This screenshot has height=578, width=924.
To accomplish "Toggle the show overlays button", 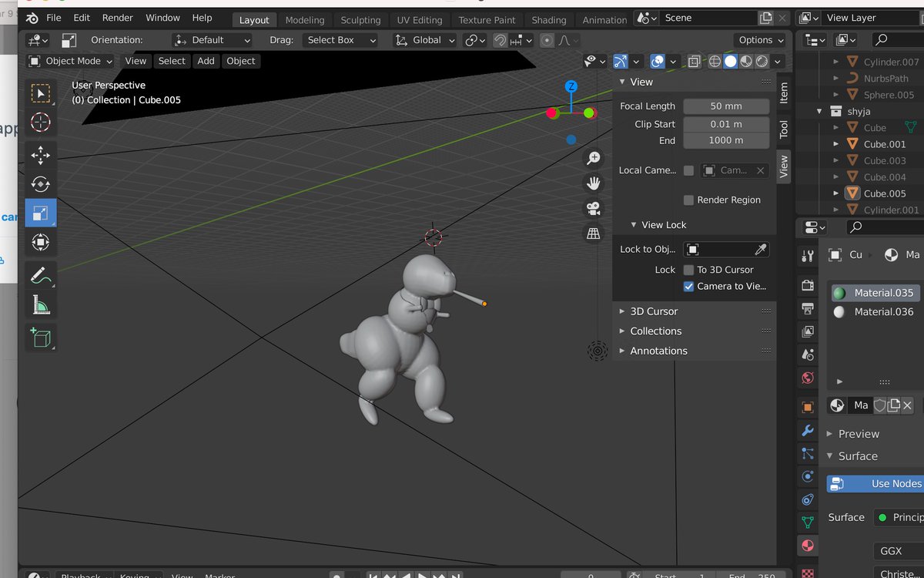I will [x=658, y=61].
